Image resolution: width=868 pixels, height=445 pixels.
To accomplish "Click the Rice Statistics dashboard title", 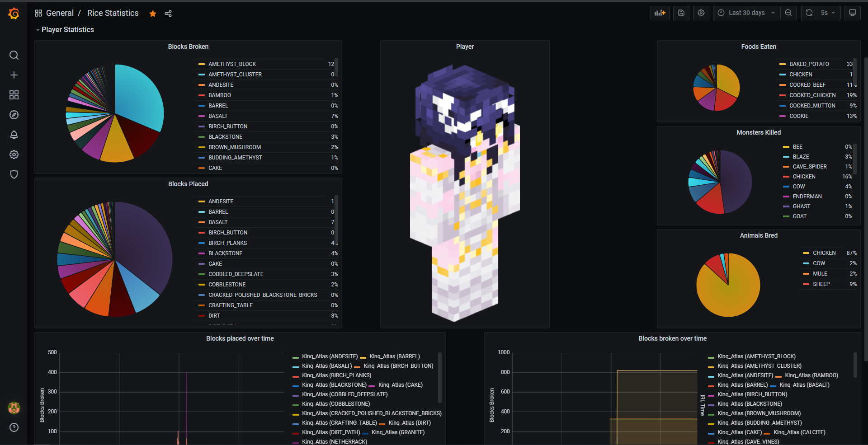I will tap(113, 13).
